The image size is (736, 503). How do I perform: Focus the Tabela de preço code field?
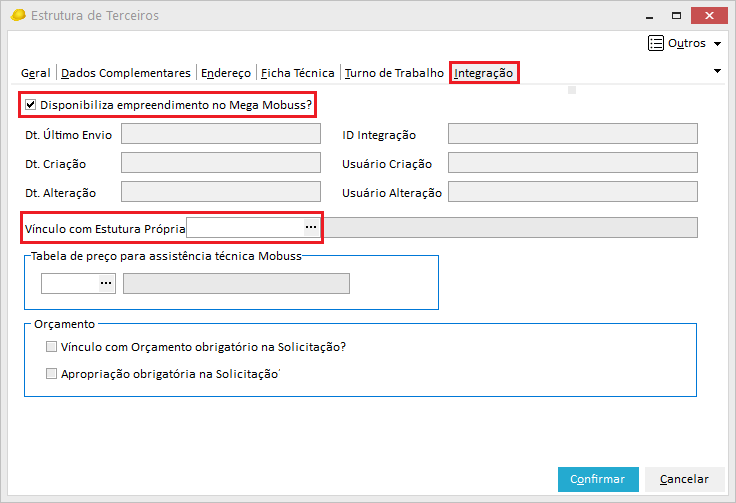click(70, 283)
